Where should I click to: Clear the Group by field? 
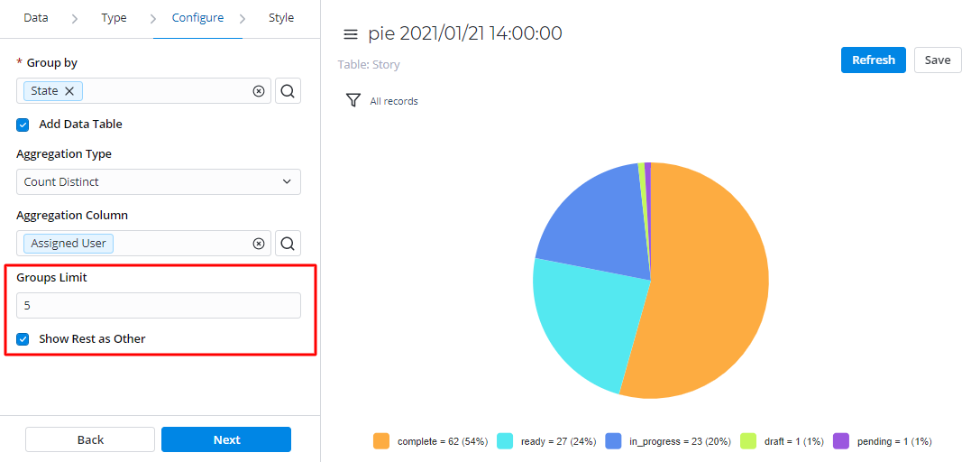pyautogui.click(x=259, y=91)
